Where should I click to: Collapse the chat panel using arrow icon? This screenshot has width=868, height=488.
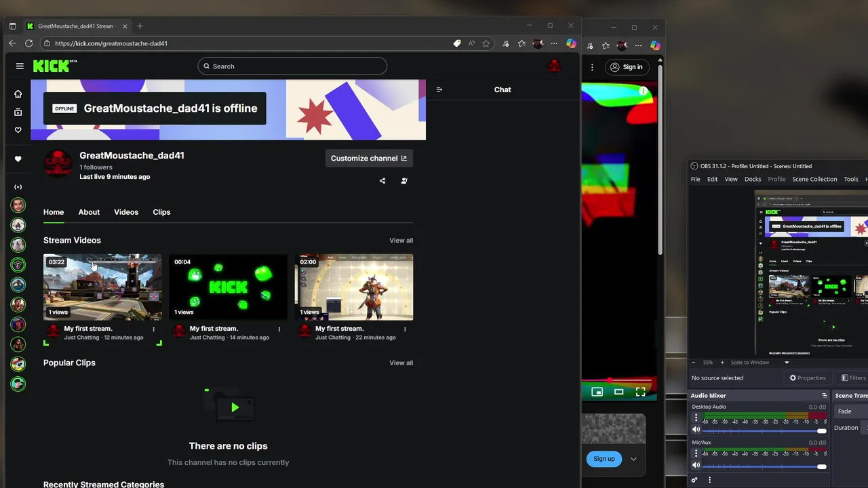(x=439, y=89)
